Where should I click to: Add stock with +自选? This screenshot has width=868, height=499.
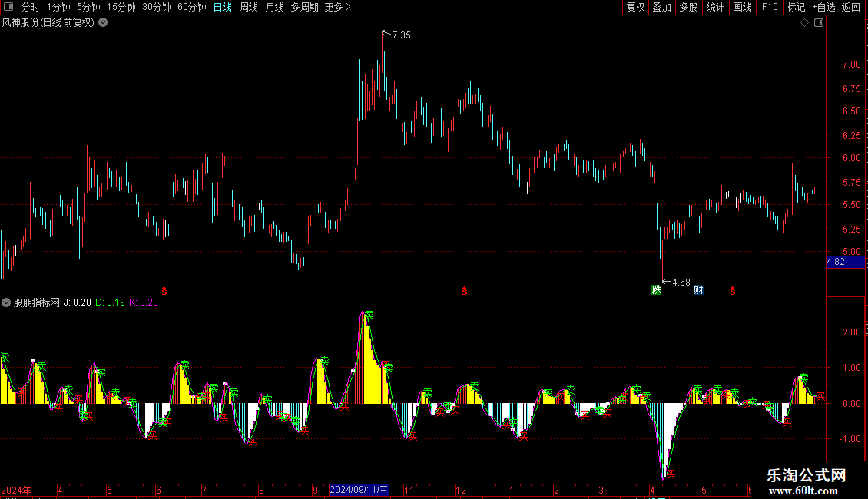pos(823,7)
